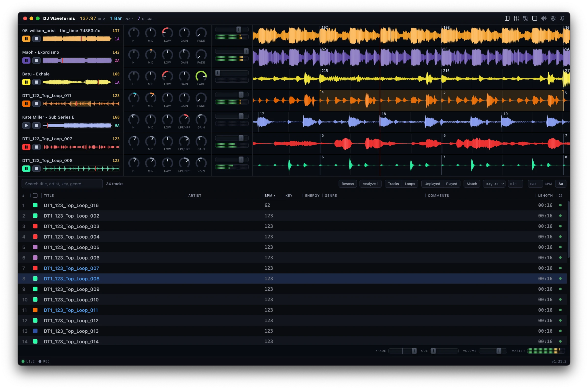Click the Analyze 1 button

pyautogui.click(x=370, y=184)
